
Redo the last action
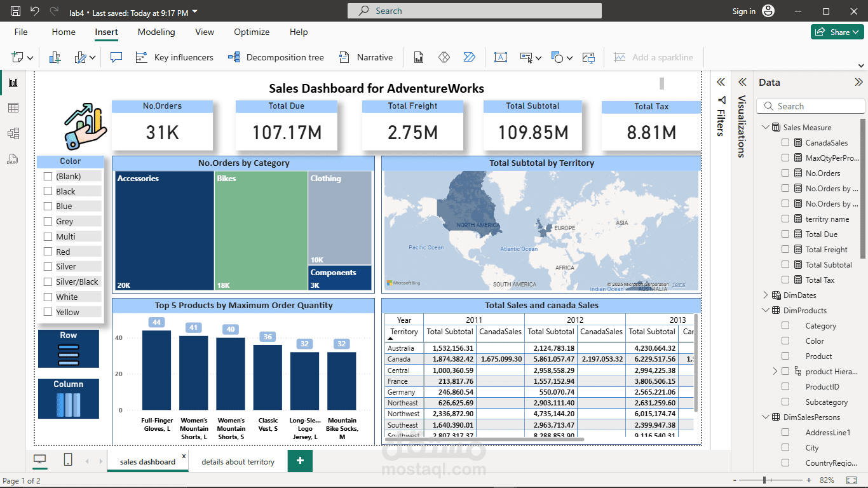click(x=55, y=11)
